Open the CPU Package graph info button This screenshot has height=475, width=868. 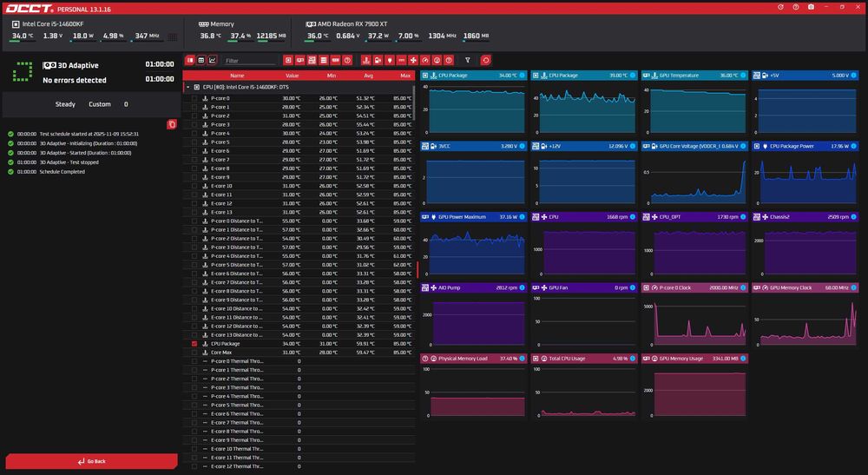(523, 76)
